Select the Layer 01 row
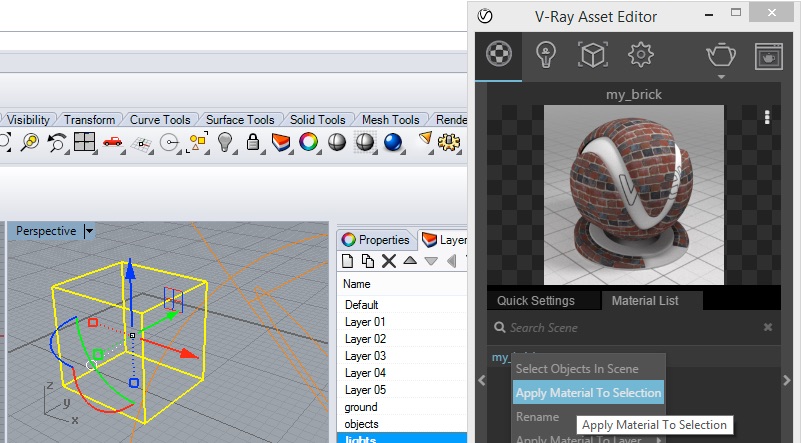This screenshot has width=801, height=443. [x=402, y=322]
